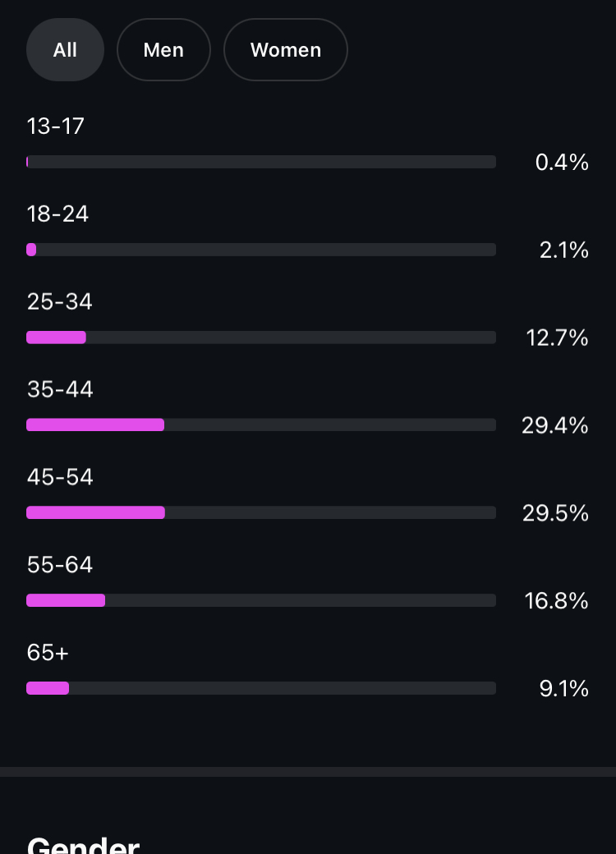Viewport: 616px width, 854px height.
Task: Click the 65+ age label
Action: [48, 653]
